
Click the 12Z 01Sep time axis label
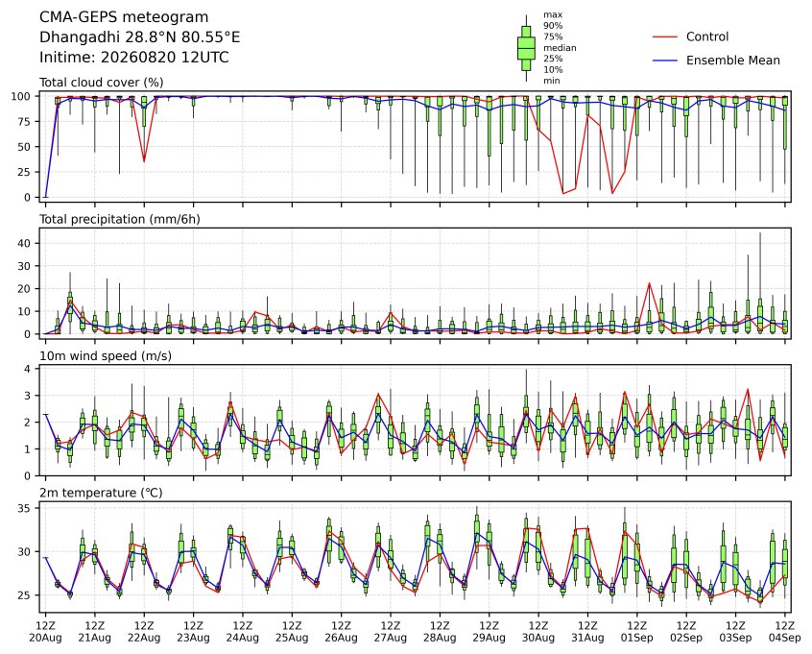pyautogui.click(x=637, y=632)
